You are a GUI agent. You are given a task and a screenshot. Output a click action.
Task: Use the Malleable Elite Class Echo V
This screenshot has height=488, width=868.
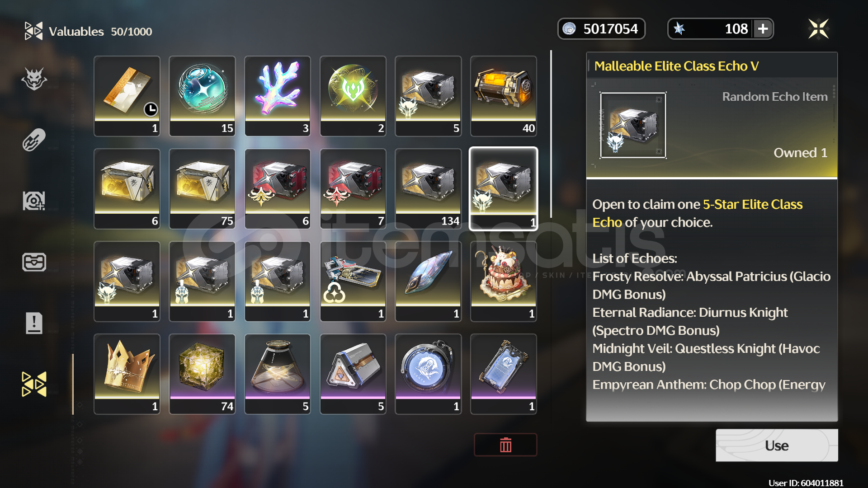point(777,445)
